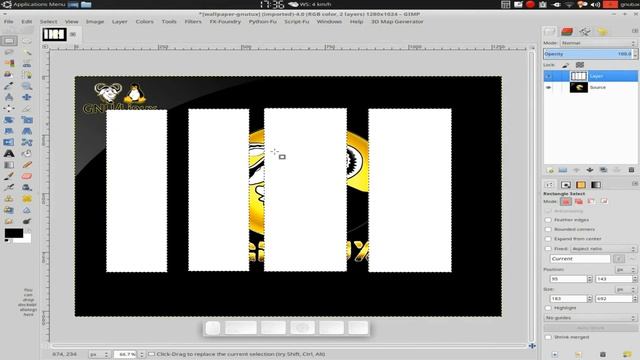Toggle the Lock alpha channel button
The width and height of the screenshot is (640, 360).
[580, 65]
